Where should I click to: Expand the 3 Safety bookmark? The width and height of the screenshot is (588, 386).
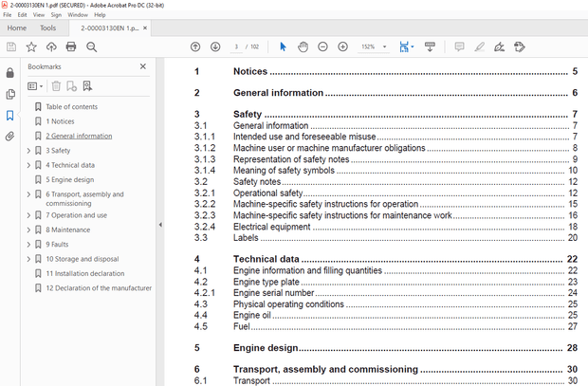point(28,151)
